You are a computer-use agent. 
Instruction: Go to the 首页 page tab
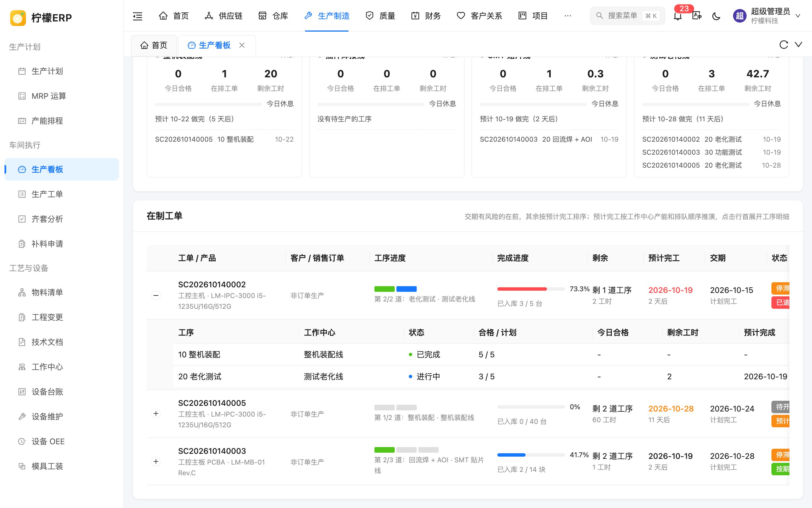tap(154, 45)
